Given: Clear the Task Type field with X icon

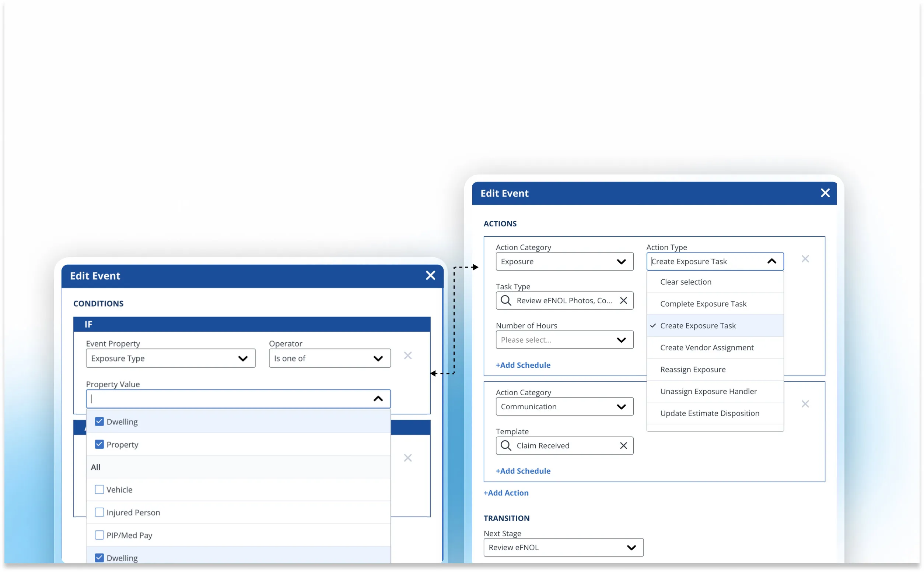Looking at the screenshot, I should click(x=623, y=300).
